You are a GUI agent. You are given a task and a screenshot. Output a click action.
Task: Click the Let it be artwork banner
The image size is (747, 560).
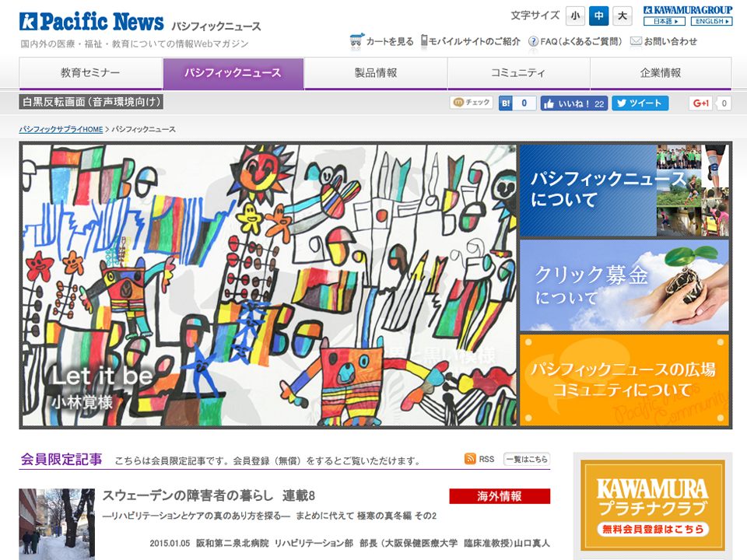269,285
